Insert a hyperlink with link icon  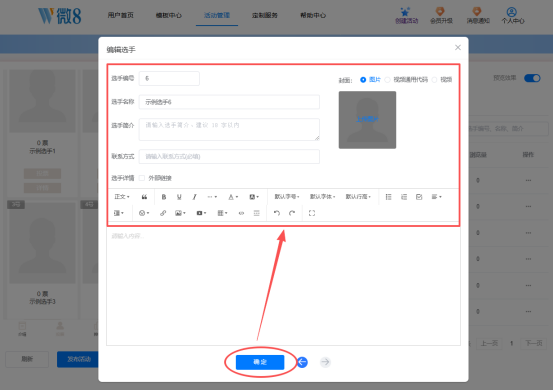(163, 213)
